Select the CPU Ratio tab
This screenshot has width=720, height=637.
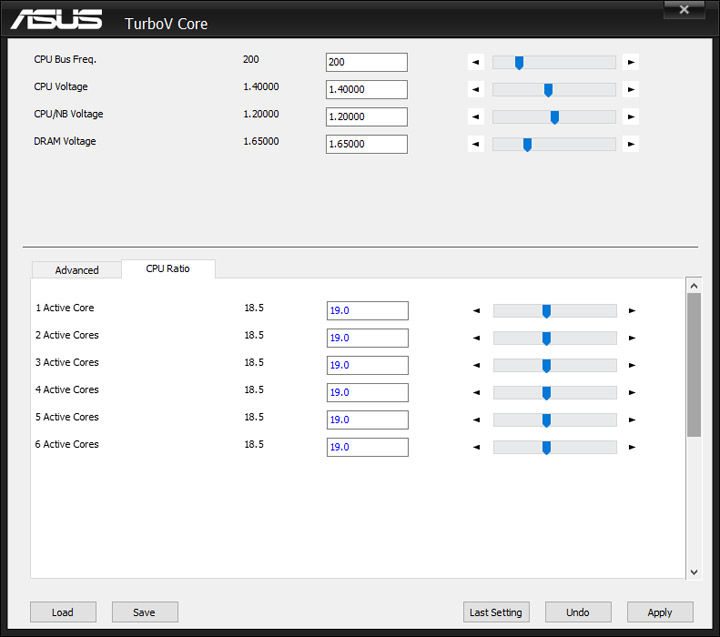pyautogui.click(x=168, y=269)
